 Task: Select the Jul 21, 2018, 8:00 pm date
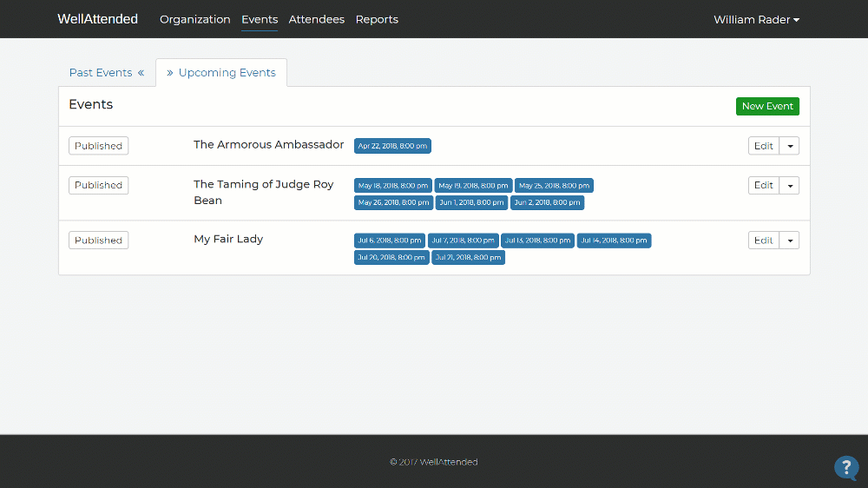click(x=469, y=257)
